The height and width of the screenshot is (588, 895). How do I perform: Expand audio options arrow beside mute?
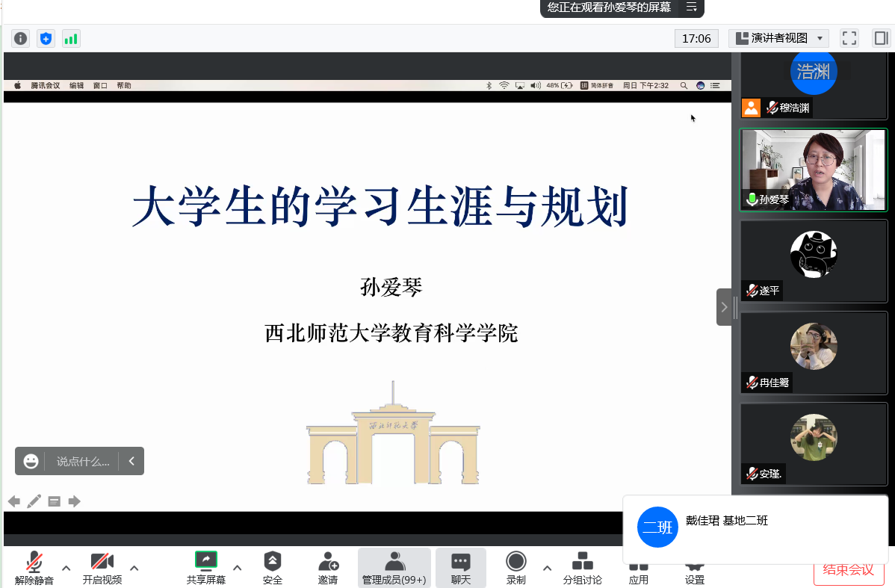click(66, 568)
